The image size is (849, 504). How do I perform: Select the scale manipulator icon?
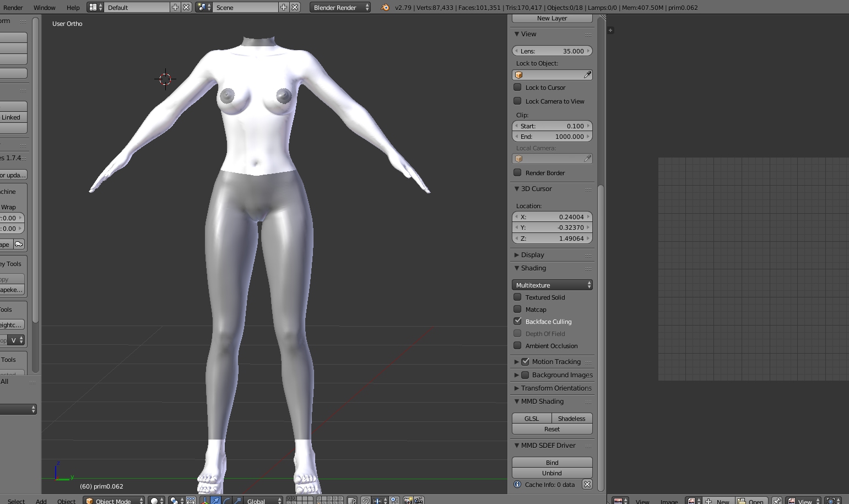point(237,501)
